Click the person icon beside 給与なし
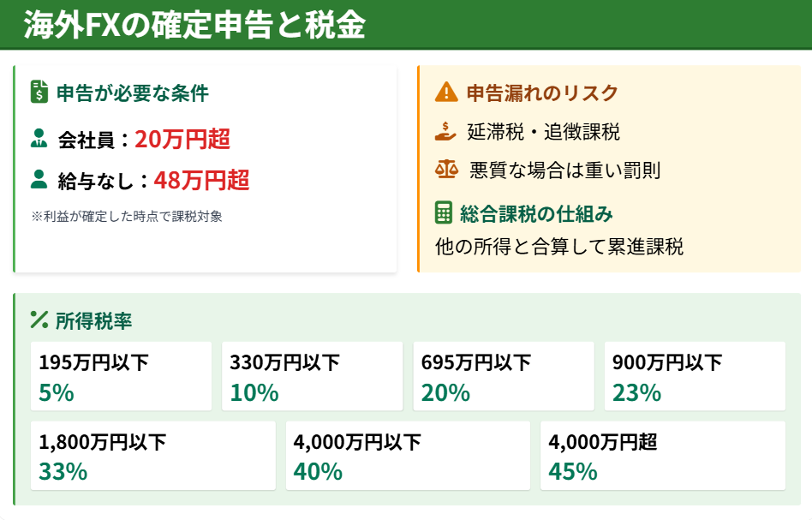This screenshot has height=520, width=812. coord(39,178)
